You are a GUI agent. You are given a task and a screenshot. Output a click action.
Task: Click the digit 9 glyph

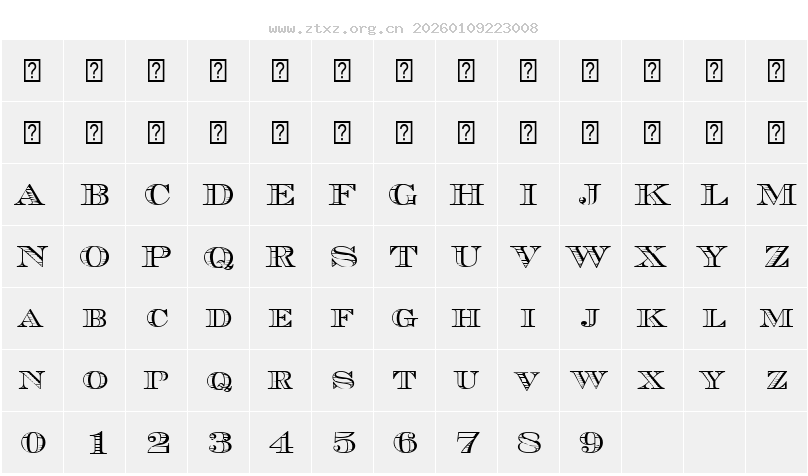(x=590, y=442)
